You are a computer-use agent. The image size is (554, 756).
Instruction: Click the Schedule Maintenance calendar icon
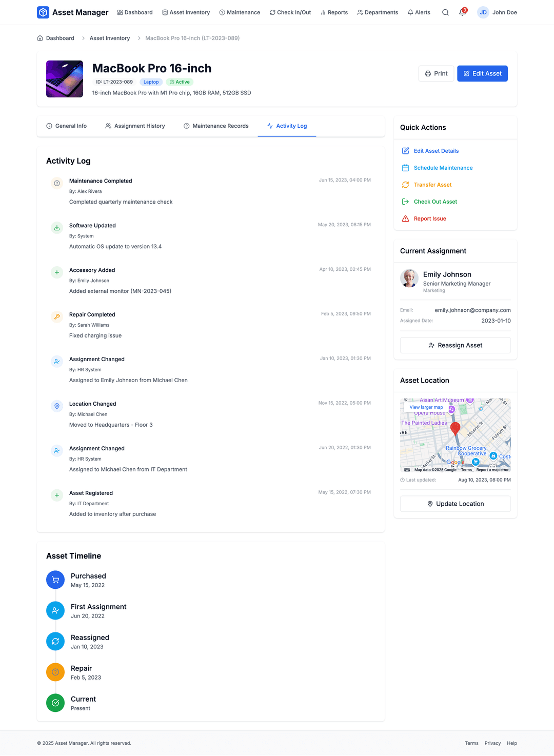point(405,168)
